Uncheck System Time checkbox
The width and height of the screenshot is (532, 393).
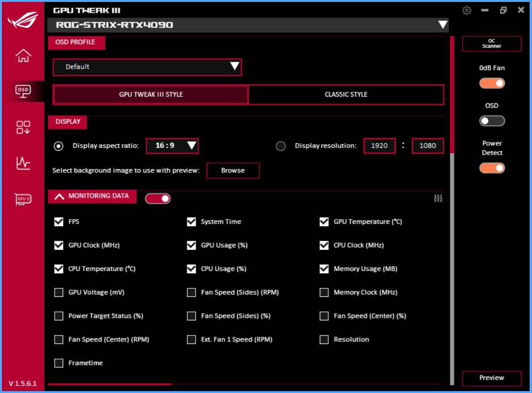point(191,222)
